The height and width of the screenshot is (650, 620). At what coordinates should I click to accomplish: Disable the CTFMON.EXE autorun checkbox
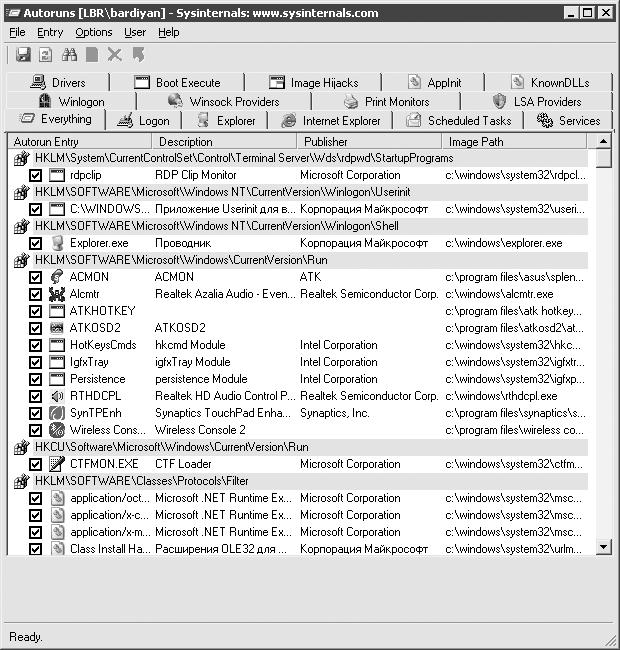[x=36, y=464]
